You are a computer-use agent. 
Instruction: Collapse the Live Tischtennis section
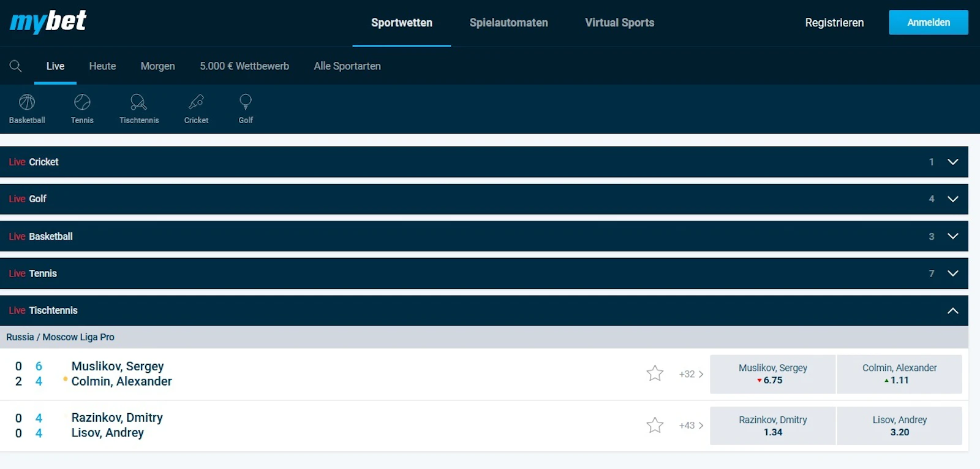click(952, 311)
